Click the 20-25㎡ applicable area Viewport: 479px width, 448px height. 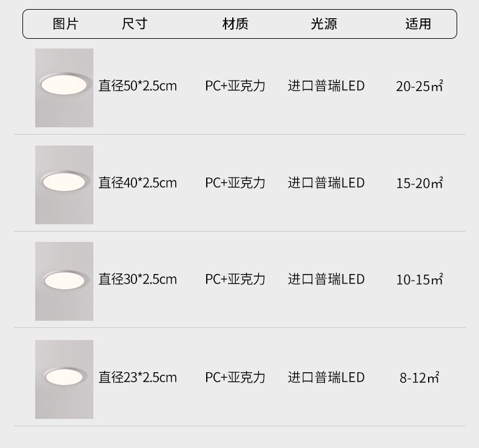420,86
